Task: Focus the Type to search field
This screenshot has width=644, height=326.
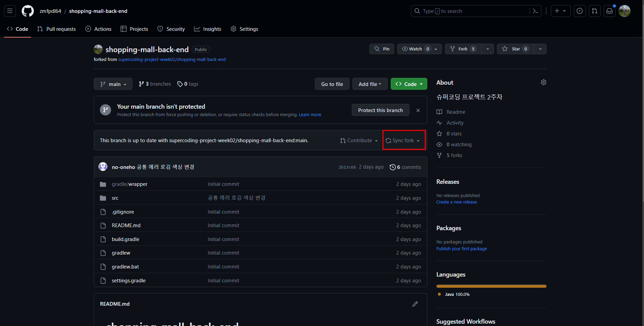Action: [471, 11]
